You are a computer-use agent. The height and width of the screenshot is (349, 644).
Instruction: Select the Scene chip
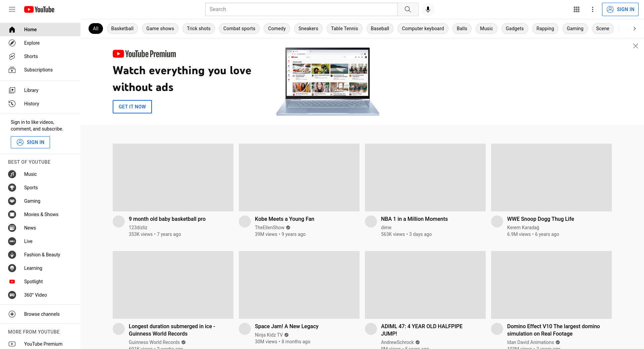(602, 29)
